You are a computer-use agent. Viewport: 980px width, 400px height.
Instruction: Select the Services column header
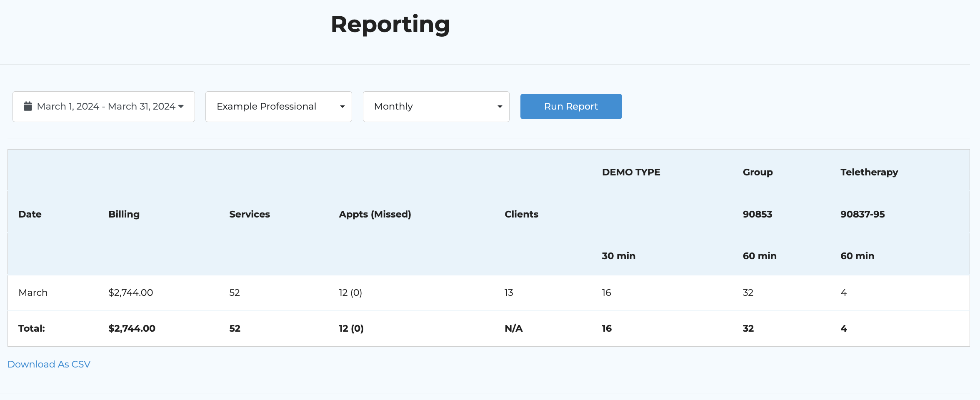coord(250,214)
